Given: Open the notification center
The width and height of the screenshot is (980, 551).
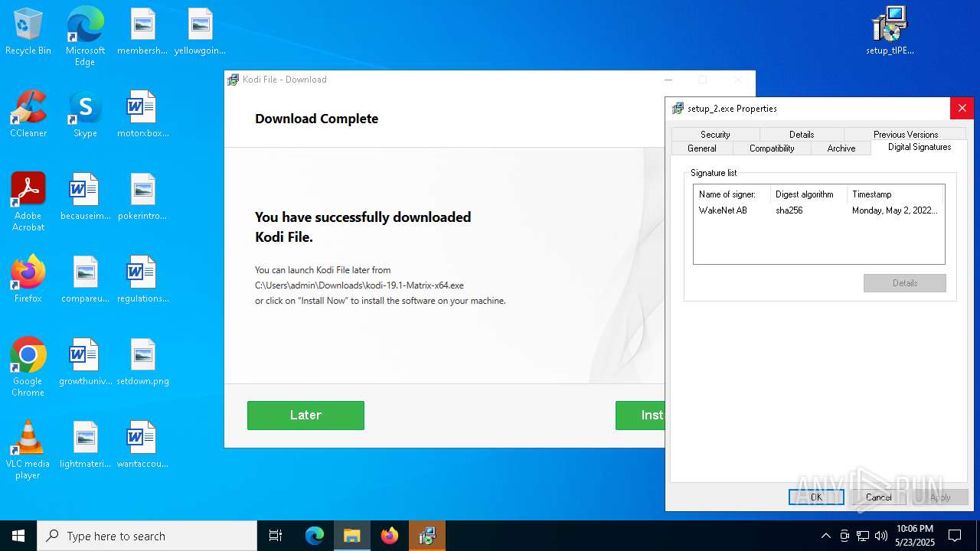Looking at the screenshot, I should coord(955,536).
